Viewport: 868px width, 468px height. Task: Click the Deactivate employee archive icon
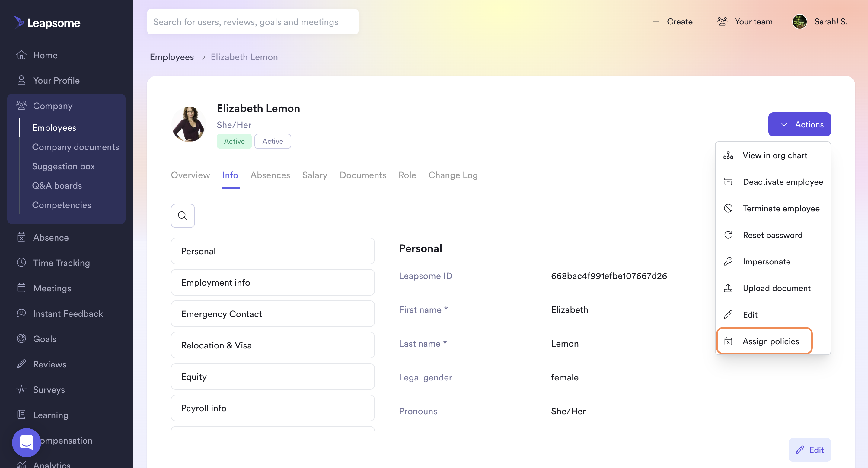click(x=728, y=182)
